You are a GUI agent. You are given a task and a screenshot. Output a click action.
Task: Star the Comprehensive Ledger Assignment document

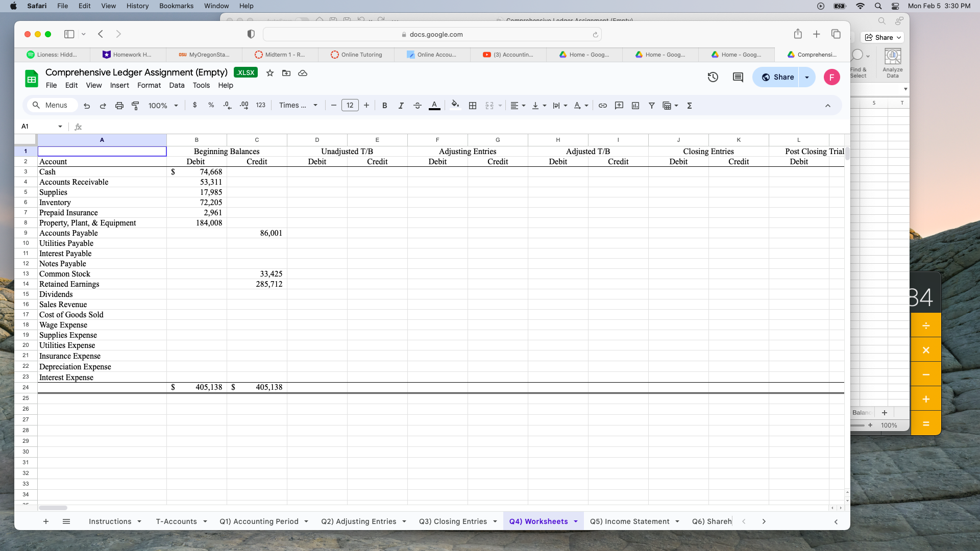point(270,73)
